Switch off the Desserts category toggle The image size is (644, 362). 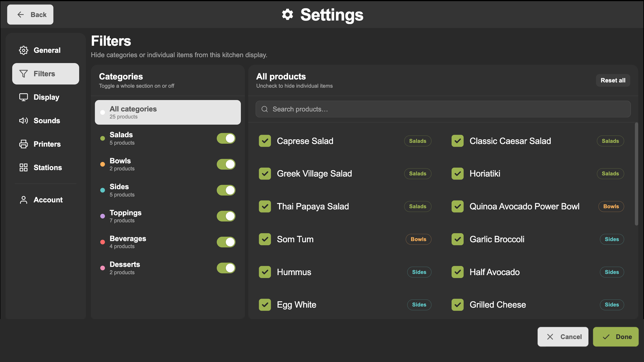pyautogui.click(x=226, y=268)
